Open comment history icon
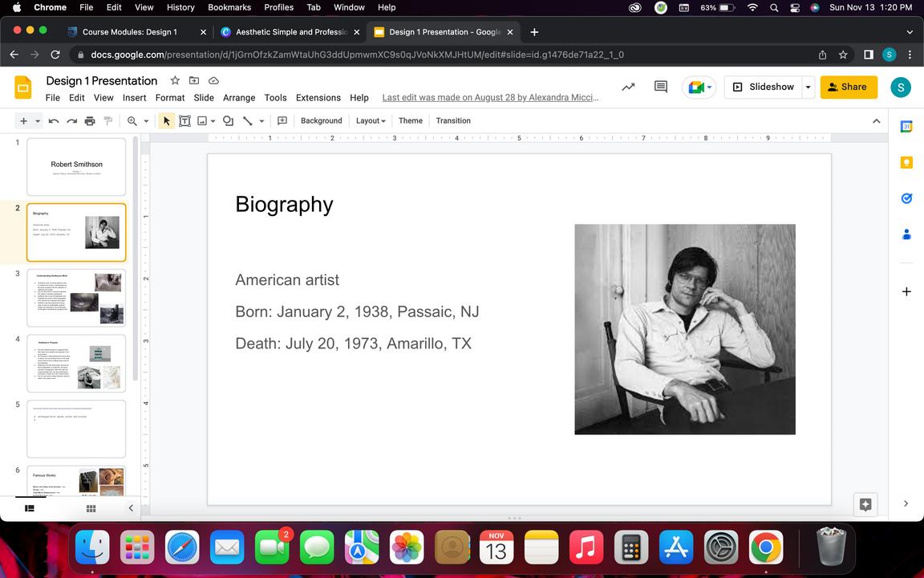924x578 pixels. pos(661,87)
